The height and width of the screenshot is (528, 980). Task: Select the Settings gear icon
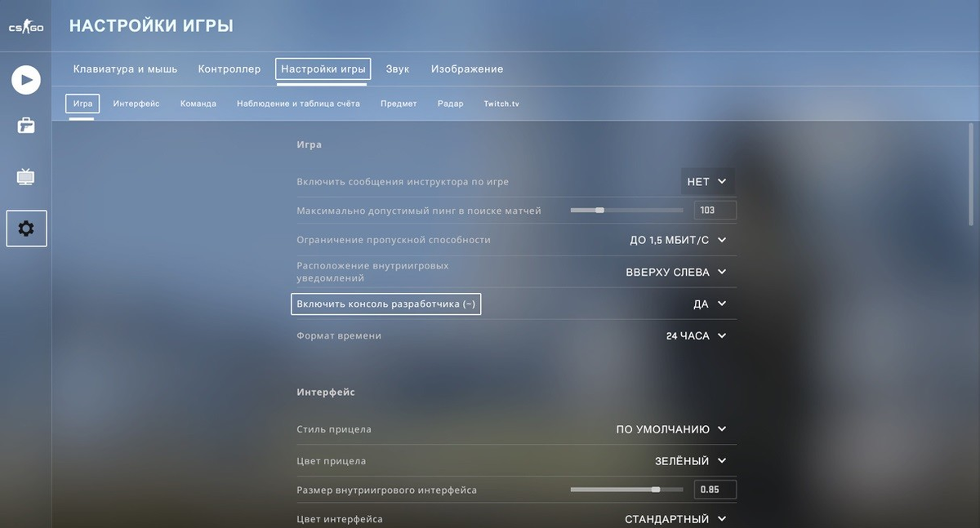click(25, 228)
